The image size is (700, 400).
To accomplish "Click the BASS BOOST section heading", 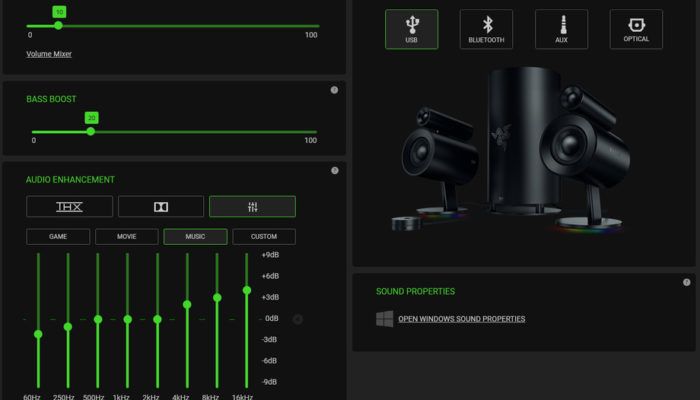I will coord(51,99).
